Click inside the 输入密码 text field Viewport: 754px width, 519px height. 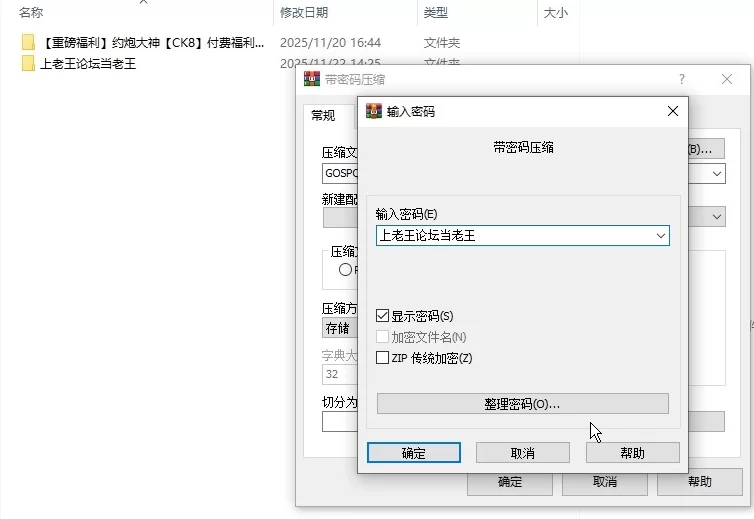(512, 236)
